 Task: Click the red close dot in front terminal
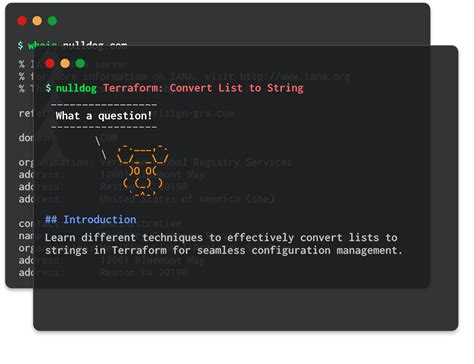pos(50,63)
